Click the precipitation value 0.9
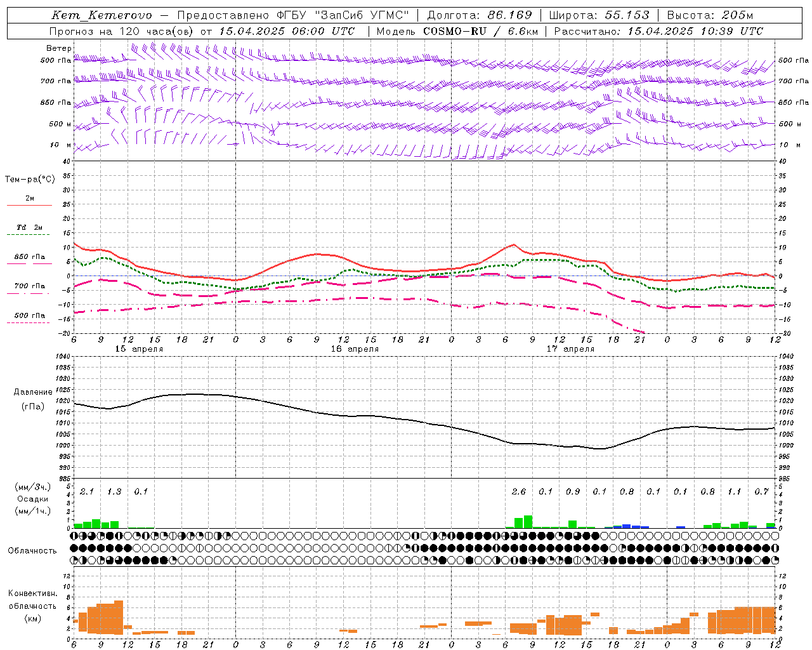The width and height of the screenshot is (812, 650). (572, 491)
